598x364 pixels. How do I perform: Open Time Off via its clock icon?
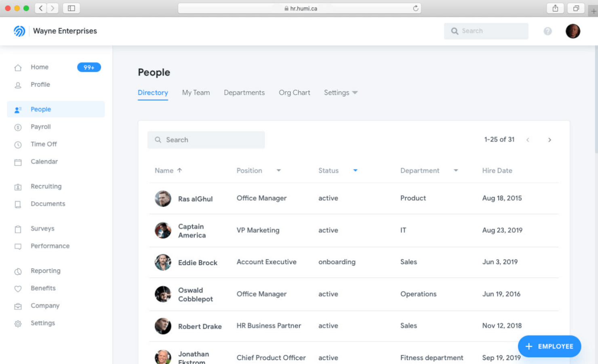[18, 144]
